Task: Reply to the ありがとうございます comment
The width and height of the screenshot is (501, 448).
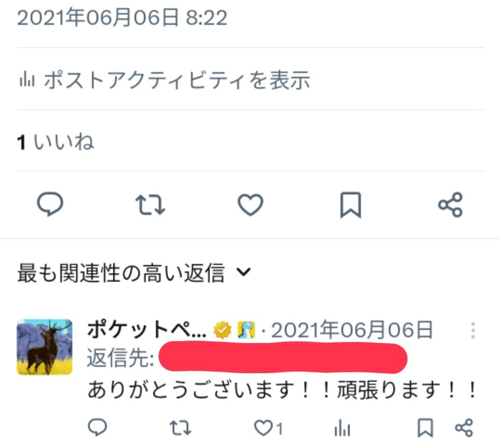Action: tap(98, 428)
